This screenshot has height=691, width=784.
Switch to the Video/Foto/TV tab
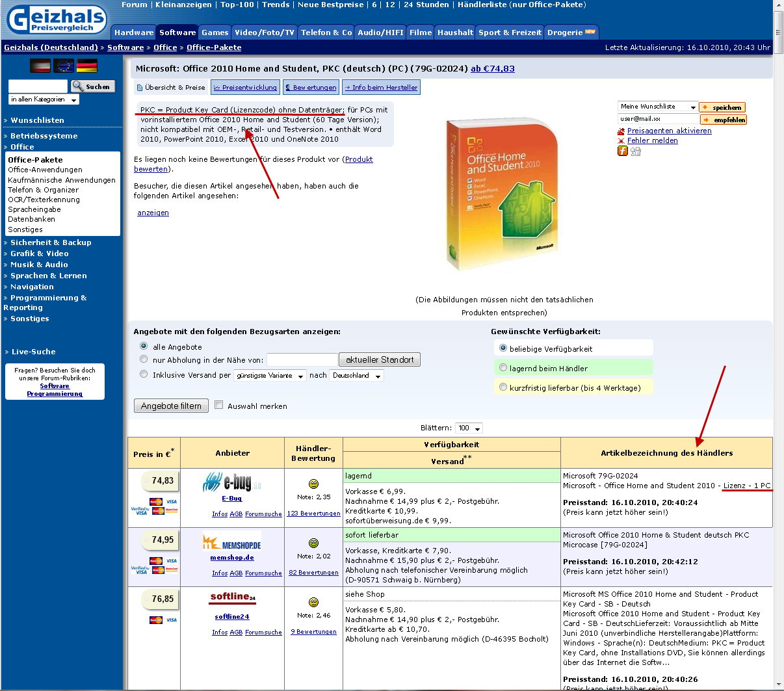264,33
